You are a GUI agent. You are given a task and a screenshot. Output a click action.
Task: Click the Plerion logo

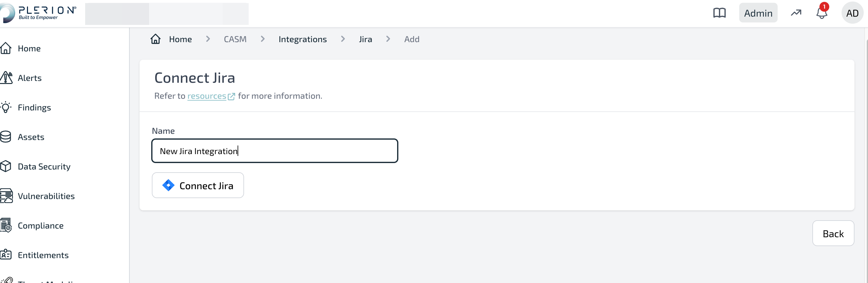pyautogui.click(x=38, y=13)
